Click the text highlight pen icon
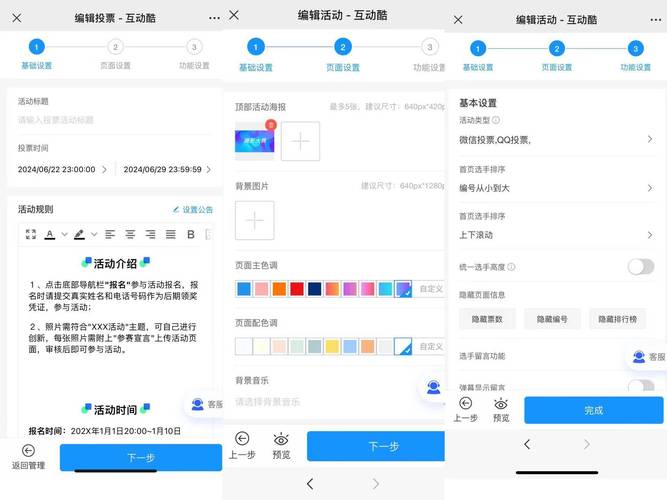 tap(79, 234)
